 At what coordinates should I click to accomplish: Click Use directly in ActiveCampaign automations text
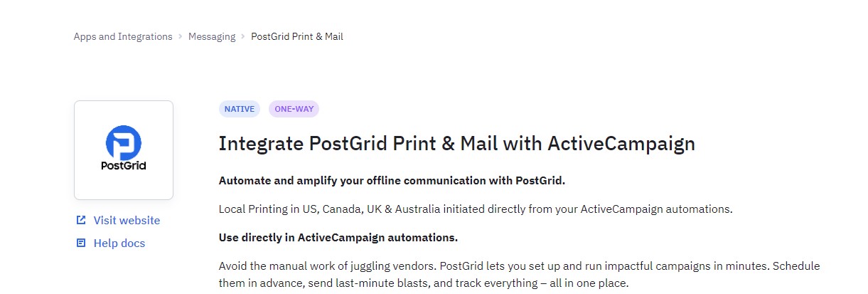click(x=338, y=237)
